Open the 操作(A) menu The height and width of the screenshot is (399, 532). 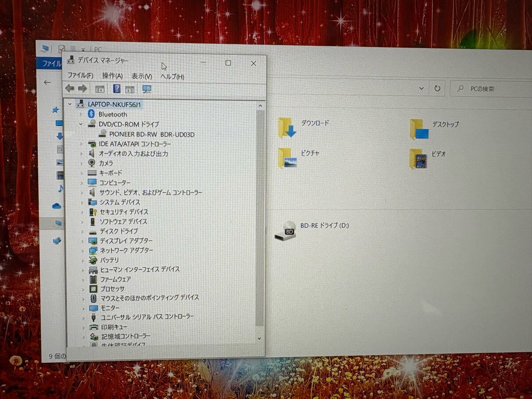(112, 76)
